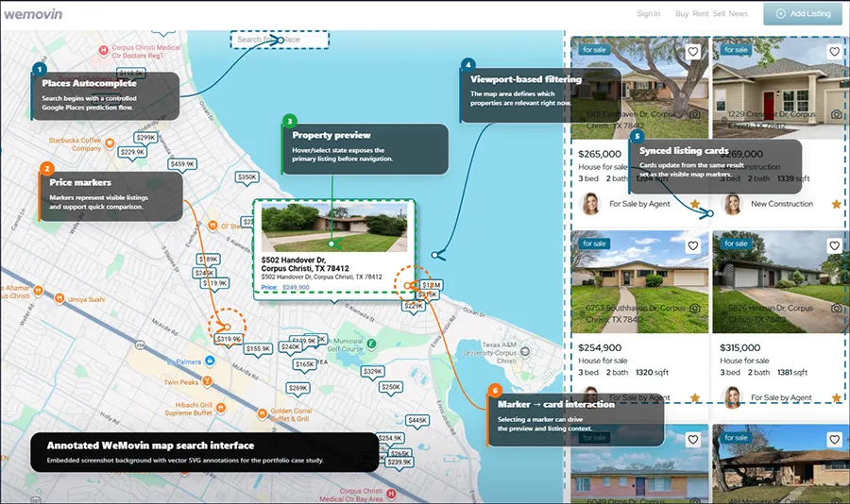The height and width of the screenshot is (504, 850).
Task: Click camera icon on the 5826 Hinman card
Action: [837, 308]
